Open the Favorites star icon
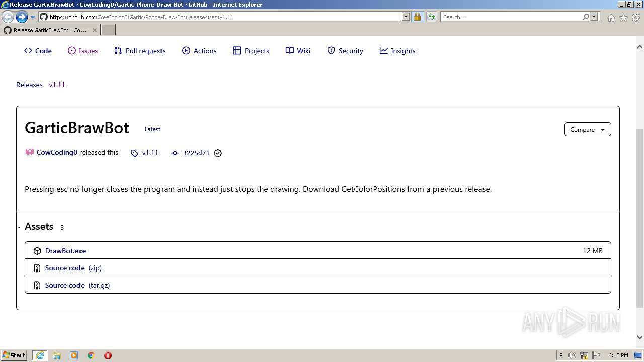 click(x=623, y=18)
